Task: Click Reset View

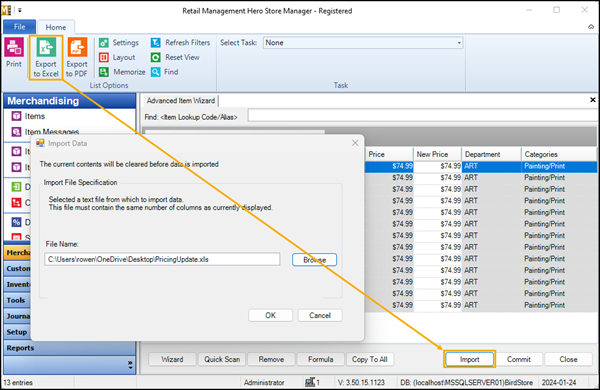Action: point(175,57)
